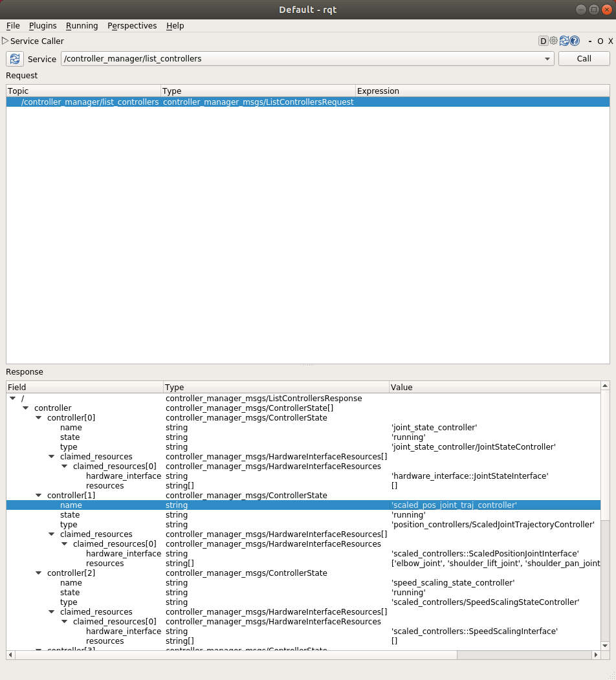616x680 pixels.
Task: Select 'scaled_controllers::ScaledPositionJointInterface' value
Action: point(485,554)
